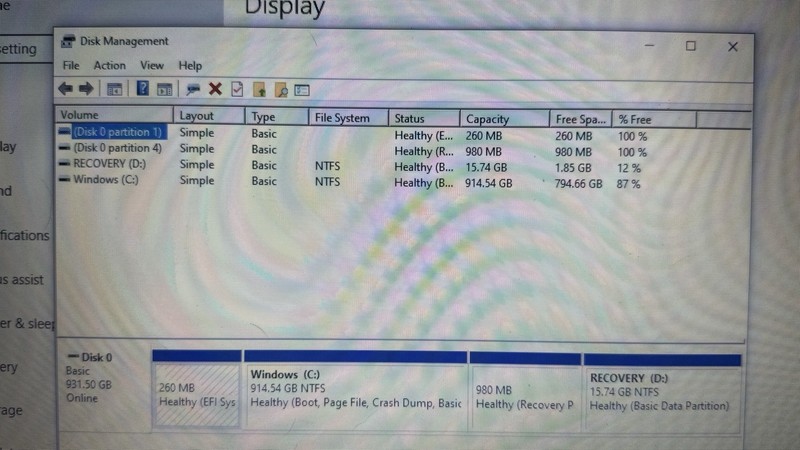The width and height of the screenshot is (800, 450).
Task: Click the 15.74 GB capacity cell
Action: point(486,167)
